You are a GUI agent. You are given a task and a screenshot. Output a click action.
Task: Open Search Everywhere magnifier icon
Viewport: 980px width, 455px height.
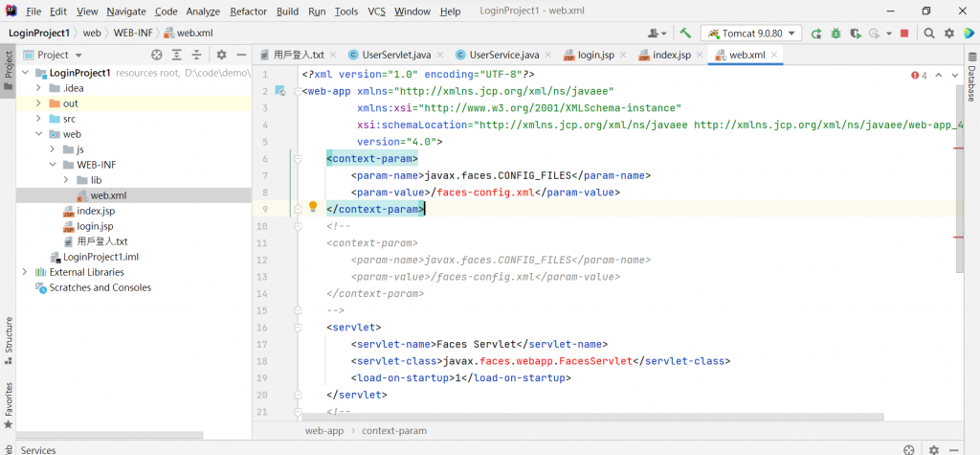929,34
